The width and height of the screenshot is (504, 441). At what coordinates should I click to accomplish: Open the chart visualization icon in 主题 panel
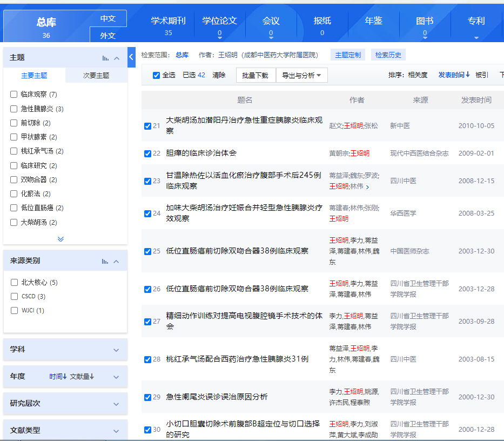(x=105, y=58)
